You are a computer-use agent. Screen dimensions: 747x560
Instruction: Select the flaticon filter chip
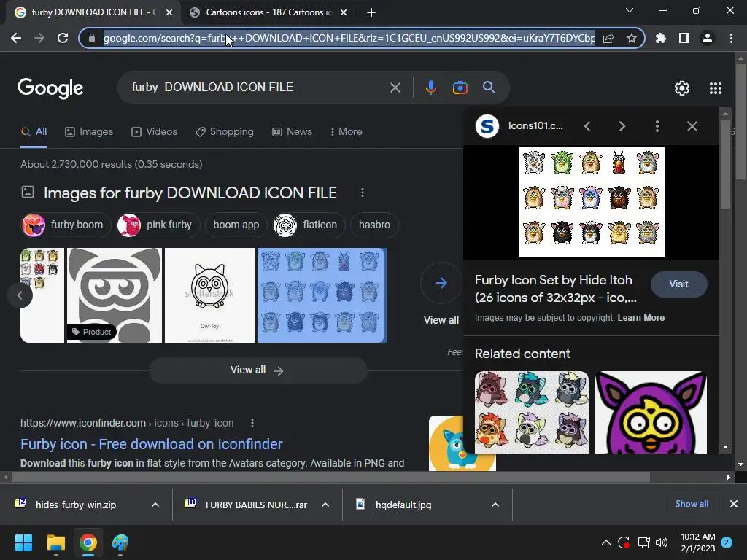309,225
